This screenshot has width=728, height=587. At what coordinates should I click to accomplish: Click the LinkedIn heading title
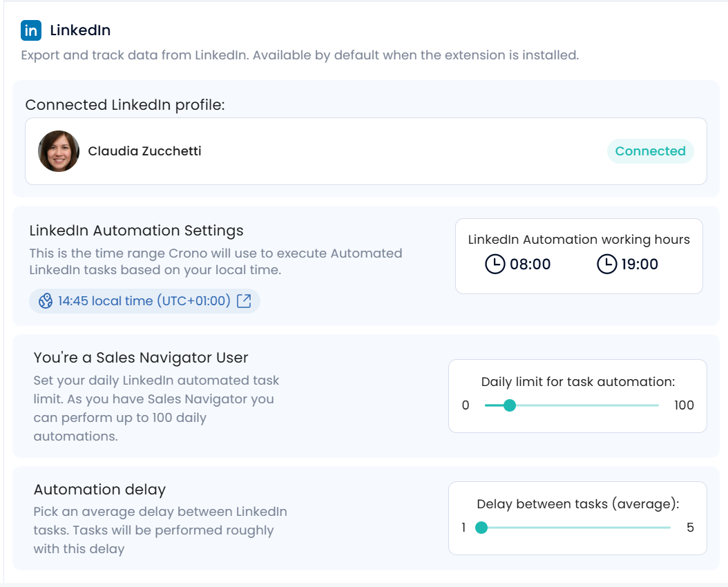[80, 31]
